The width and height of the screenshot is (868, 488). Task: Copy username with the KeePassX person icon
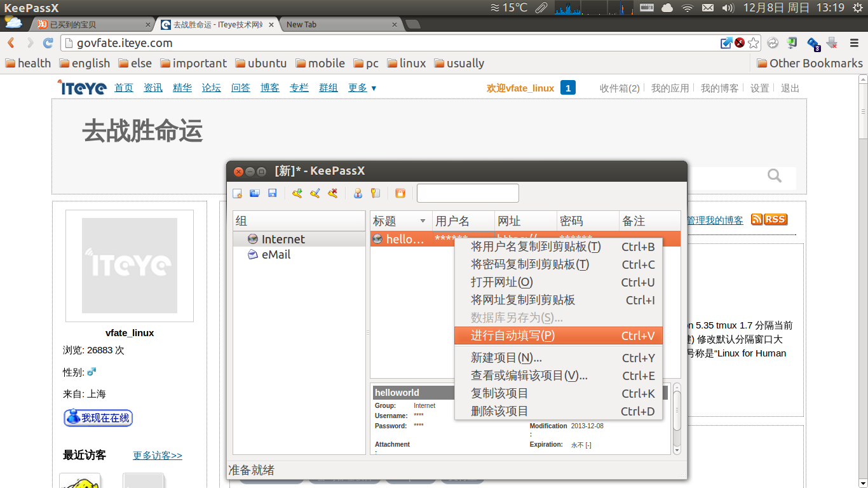(358, 193)
